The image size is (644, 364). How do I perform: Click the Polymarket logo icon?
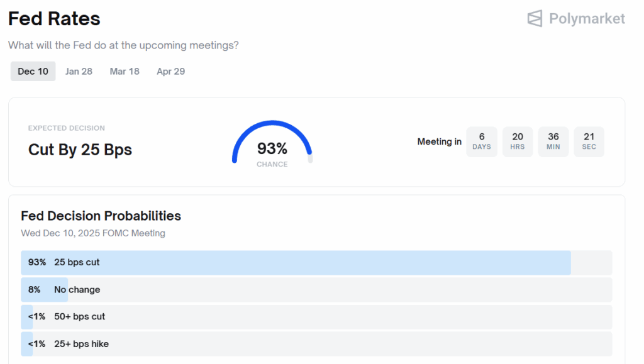[535, 19]
